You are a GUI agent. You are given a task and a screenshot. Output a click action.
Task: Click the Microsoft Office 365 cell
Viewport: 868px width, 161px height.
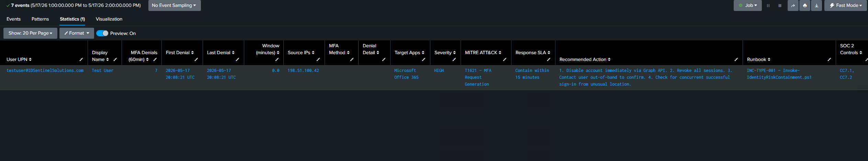coord(406,74)
